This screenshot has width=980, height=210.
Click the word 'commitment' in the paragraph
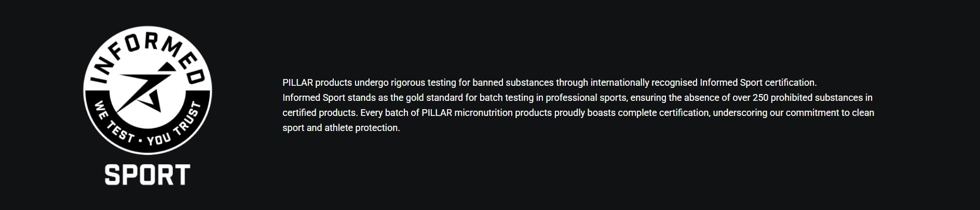pyautogui.click(x=809, y=113)
